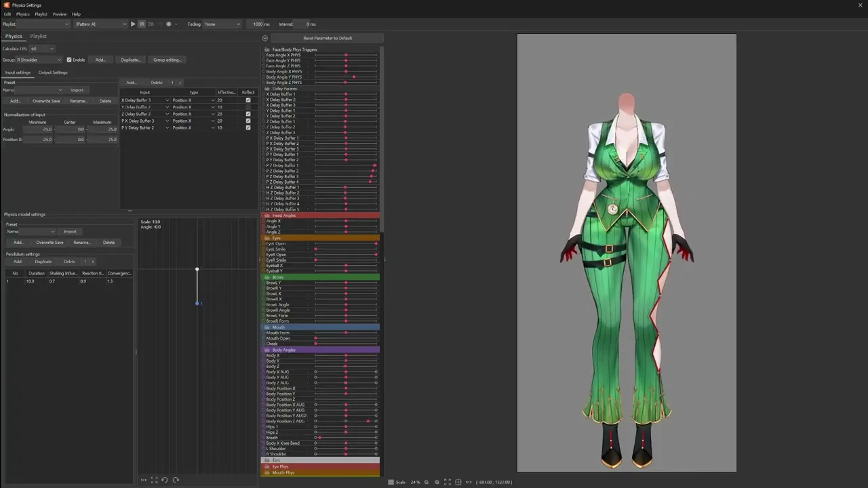Click the Face/Body Phys Triggers folder icon
868x488 pixels.
[267, 49]
